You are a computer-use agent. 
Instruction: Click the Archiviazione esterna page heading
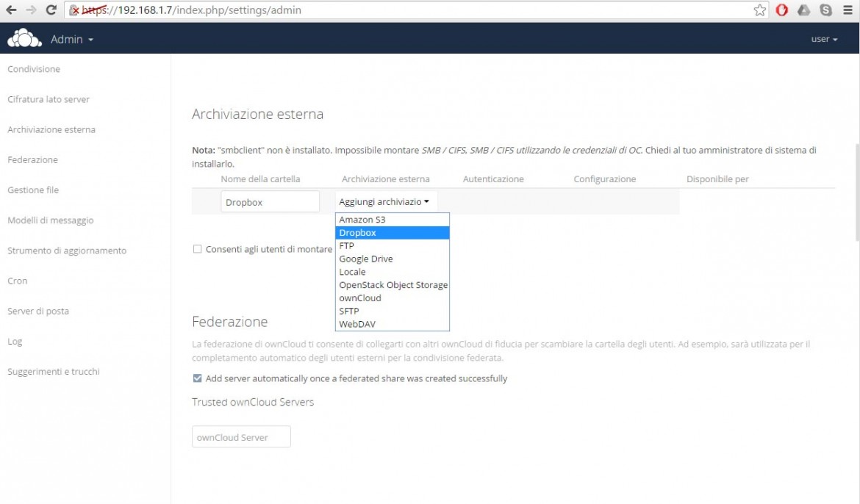258,114
